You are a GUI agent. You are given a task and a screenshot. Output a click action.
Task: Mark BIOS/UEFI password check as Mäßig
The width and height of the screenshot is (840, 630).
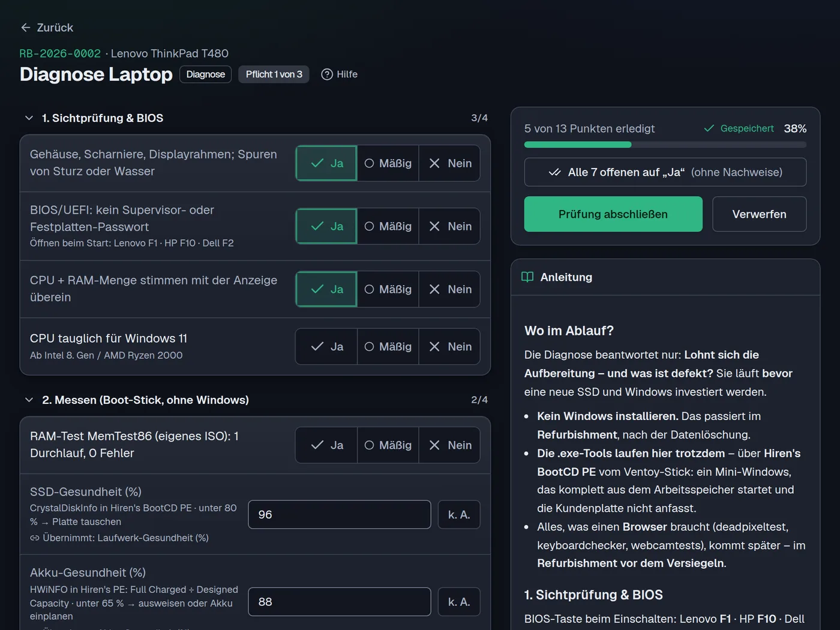pyautogui.click(x=388, y=226)
